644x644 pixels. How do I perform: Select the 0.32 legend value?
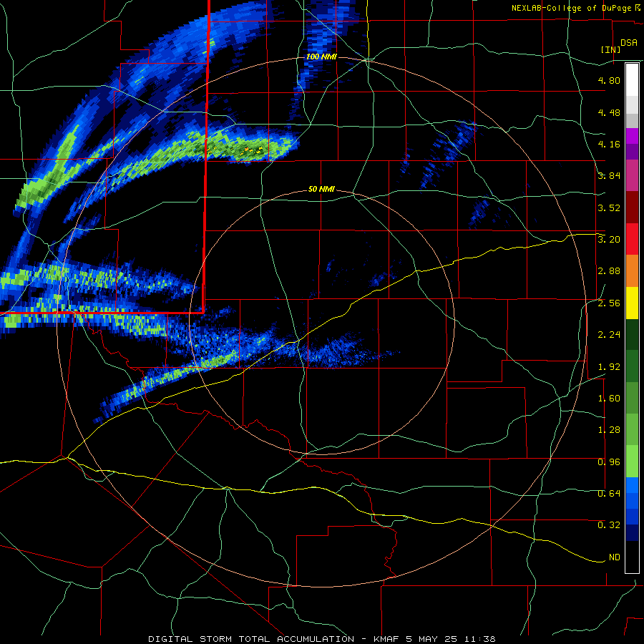(x=609, y=525)
